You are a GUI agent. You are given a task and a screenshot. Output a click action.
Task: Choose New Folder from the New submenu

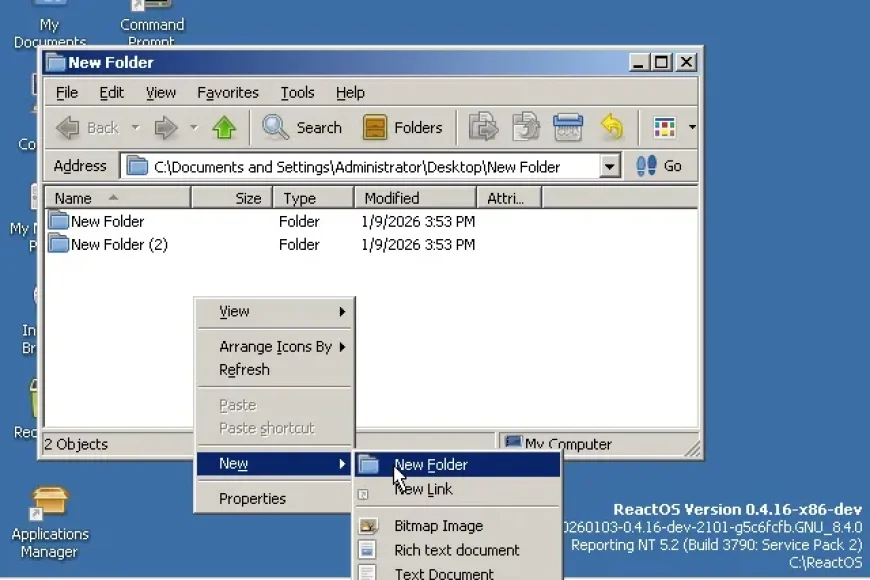431,464
